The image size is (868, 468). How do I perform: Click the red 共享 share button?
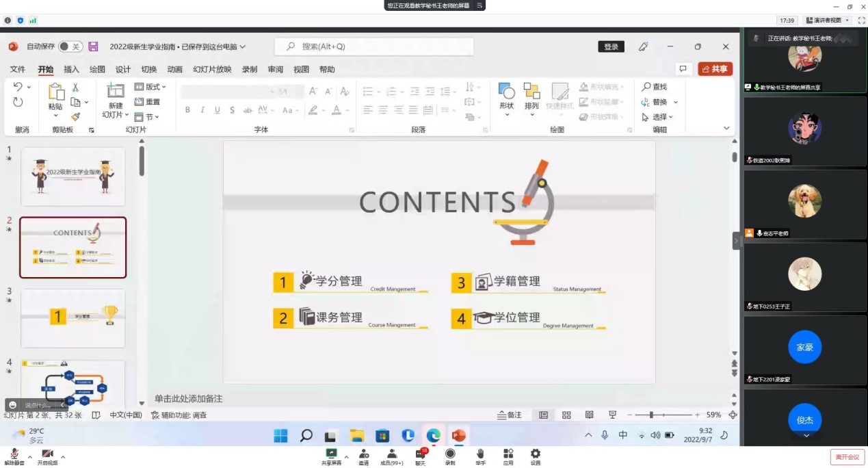[715, 69]
